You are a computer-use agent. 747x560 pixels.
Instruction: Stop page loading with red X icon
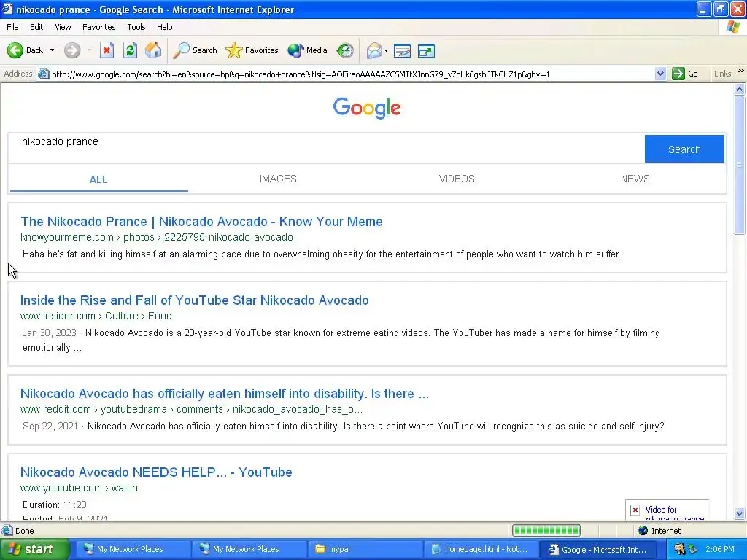(107, 50)
